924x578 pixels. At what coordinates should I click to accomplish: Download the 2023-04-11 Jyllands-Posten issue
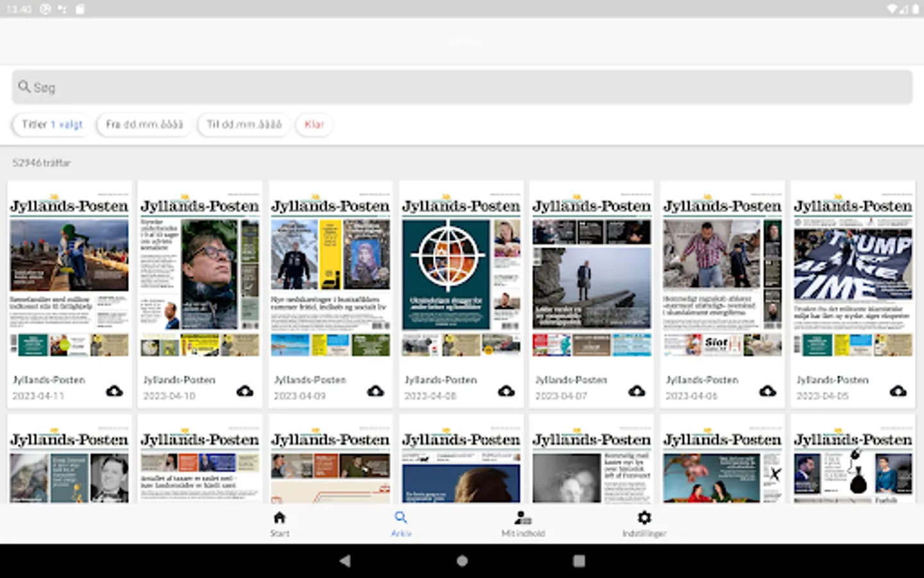[x=114, y=390]
